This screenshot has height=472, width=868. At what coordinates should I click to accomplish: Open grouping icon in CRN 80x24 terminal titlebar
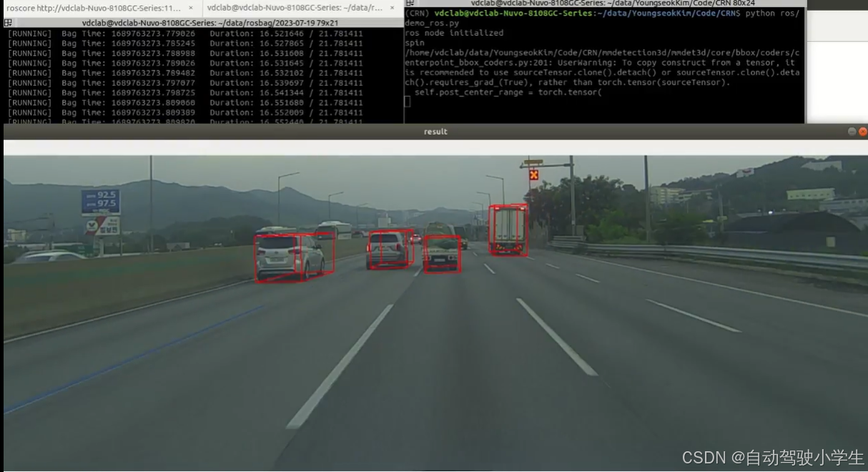[x=410, y=4]
